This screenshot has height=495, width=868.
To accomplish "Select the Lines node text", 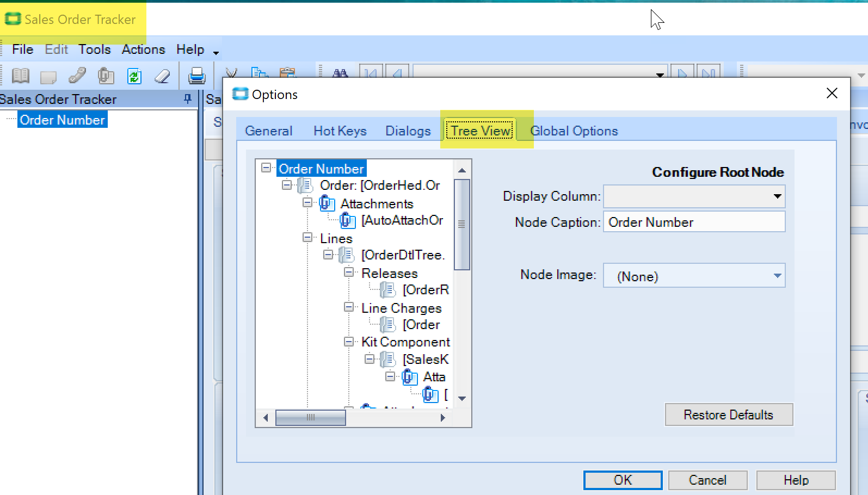I will pyautogui.click(x=336, y=238).
